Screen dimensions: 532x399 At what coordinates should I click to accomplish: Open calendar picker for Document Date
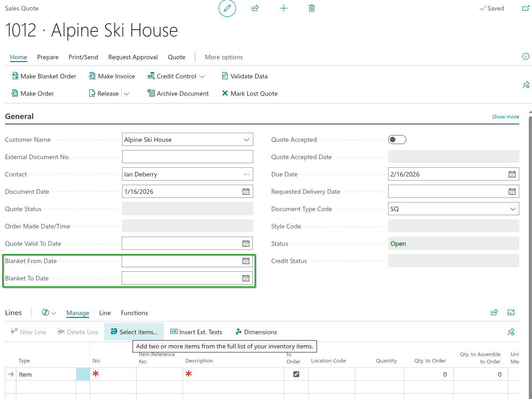click(x=246, y=192)
